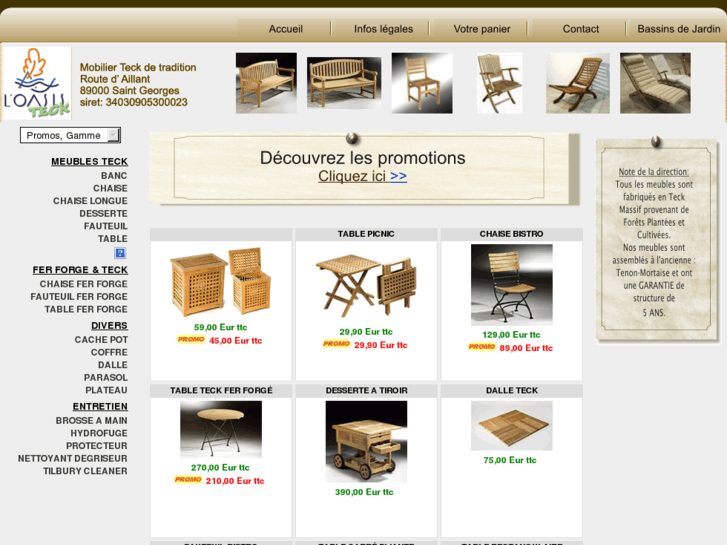Viewport: 727px width, 545px height.
Task: Click the 270,00 Eur ttc price
Action: (220, 468)
